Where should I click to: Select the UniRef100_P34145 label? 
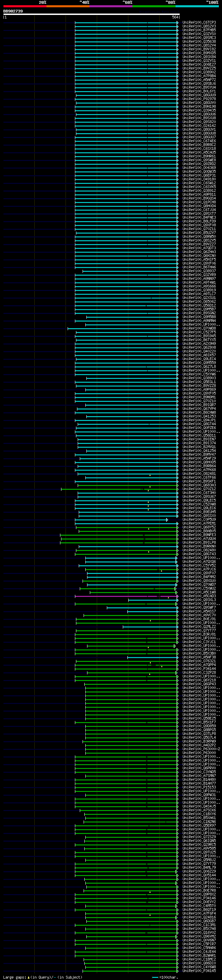(x=199, y=971)
